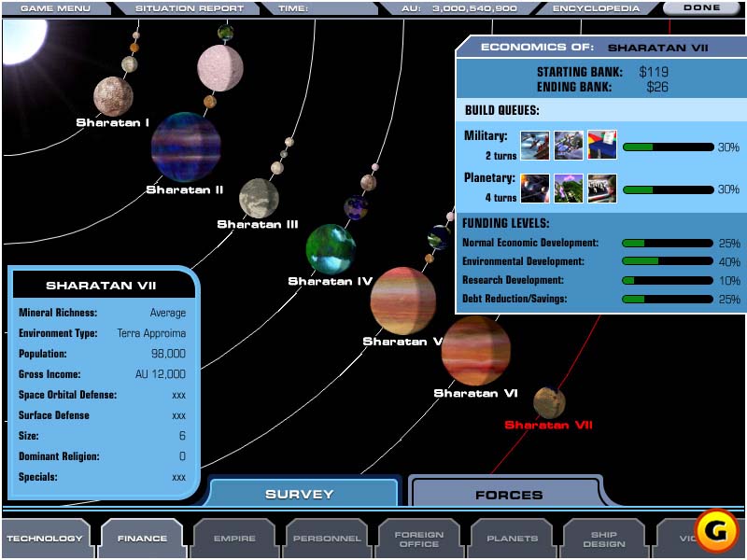Select the Sharatan VII planet
747x560 pixels.
(x=549, y=403)
